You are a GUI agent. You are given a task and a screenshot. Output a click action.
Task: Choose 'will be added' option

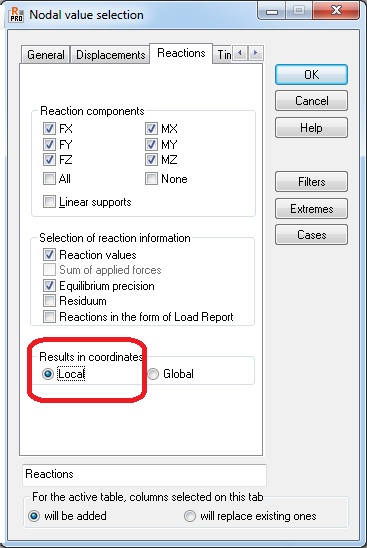click(x=34, y=516)
